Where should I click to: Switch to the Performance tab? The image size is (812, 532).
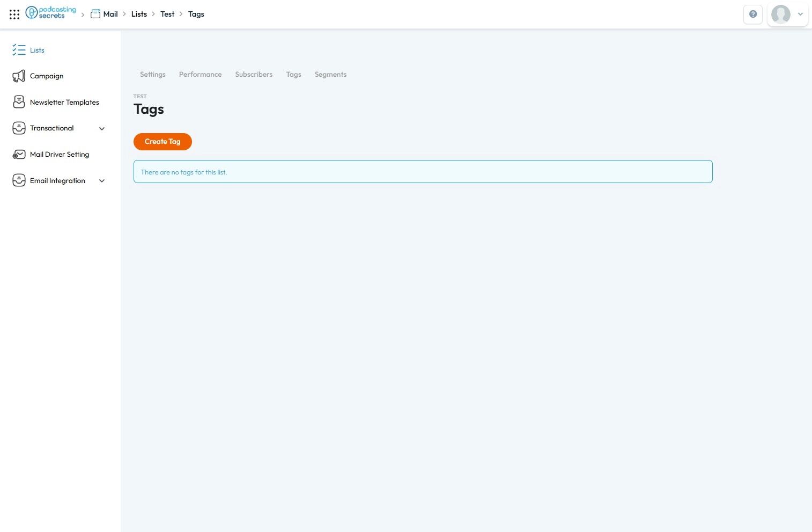point(200,75)
